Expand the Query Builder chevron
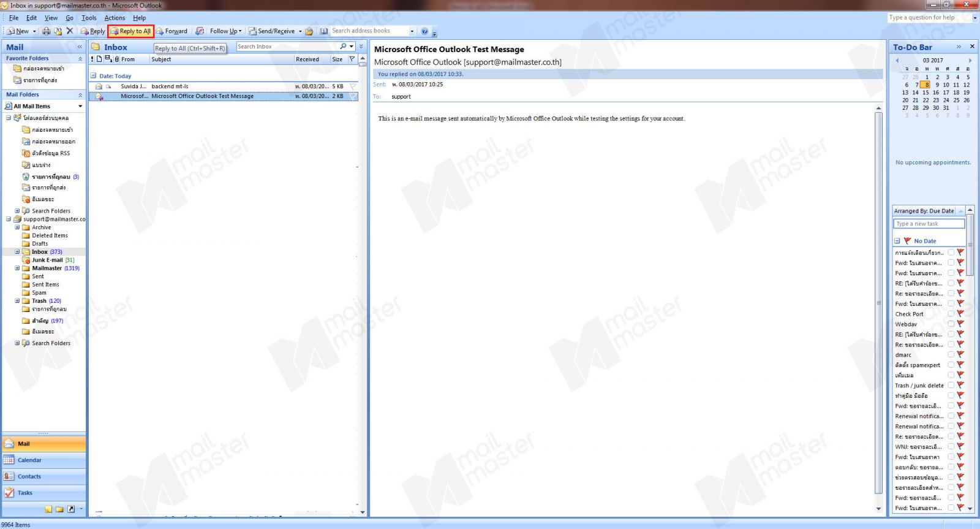This screenshot has height=529, width=980. [361, 47]
